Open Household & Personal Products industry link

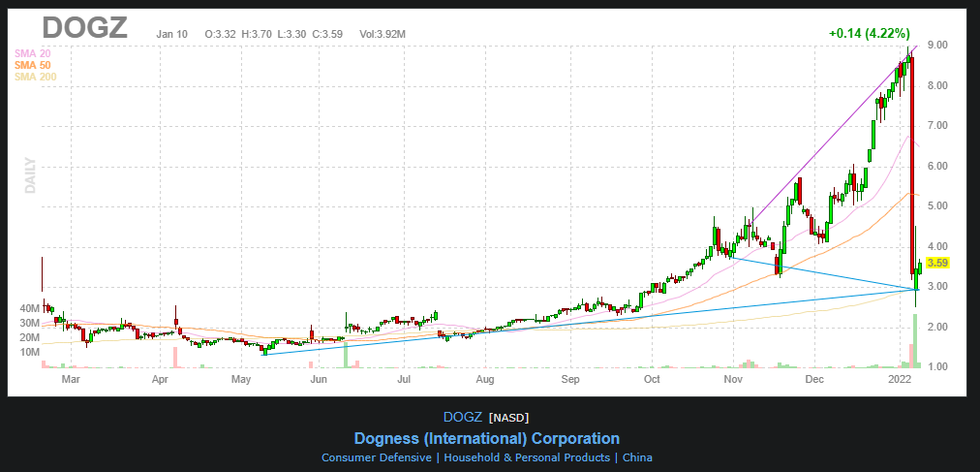coord(527,457)
